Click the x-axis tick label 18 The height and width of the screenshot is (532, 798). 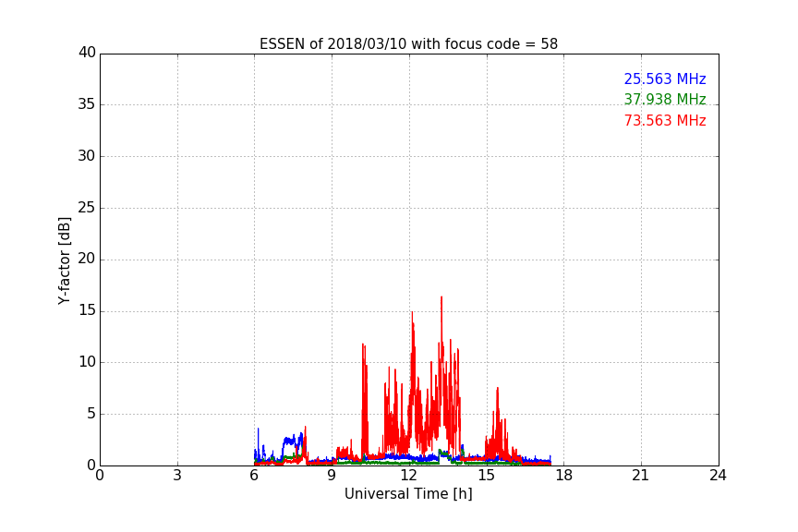point(563,476)
